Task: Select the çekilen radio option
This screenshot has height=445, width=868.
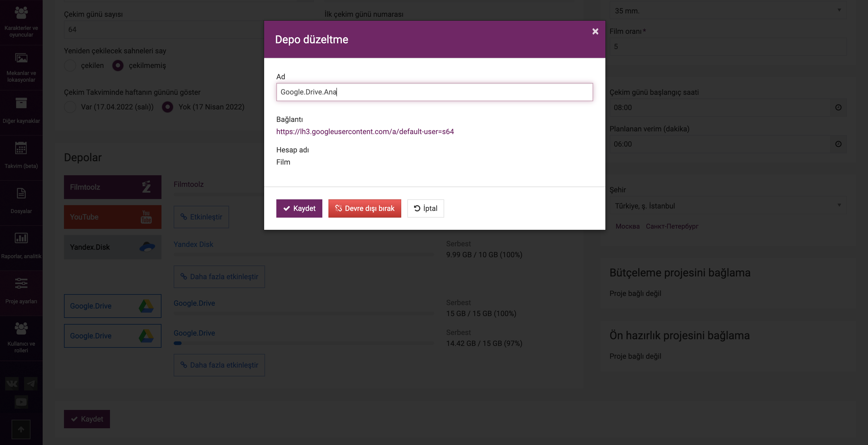Action: tap(70, 66)
